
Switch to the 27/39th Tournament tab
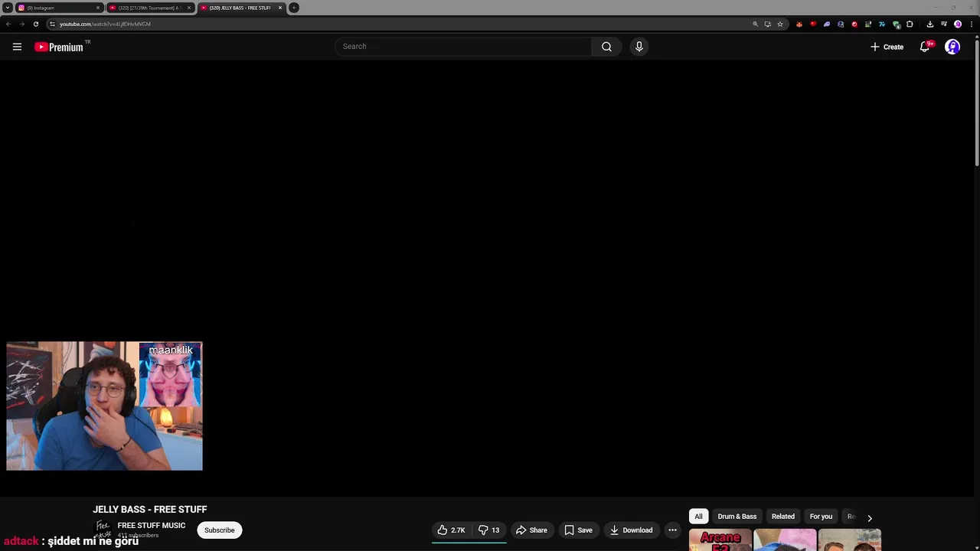pos(149,8)
